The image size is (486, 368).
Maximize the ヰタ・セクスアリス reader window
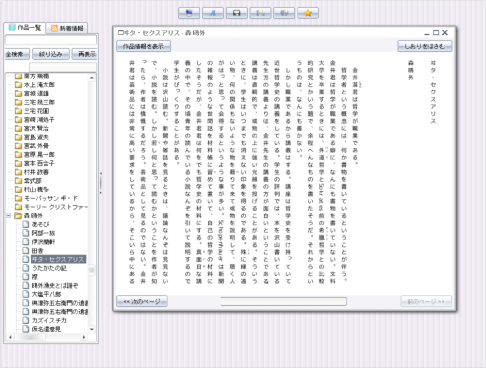click(x=436, y=33)
